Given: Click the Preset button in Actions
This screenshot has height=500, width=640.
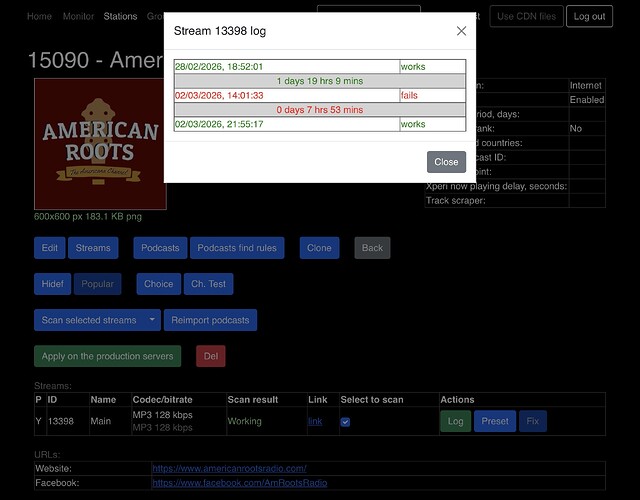Looking at the screenshot, I should click(x=495, y=421).
